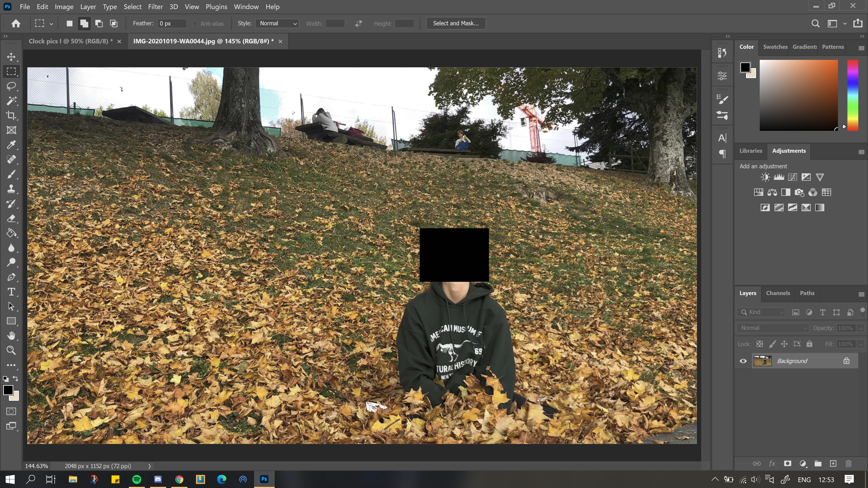
Task: Click the Feather input field
Action: pos(172,23)
